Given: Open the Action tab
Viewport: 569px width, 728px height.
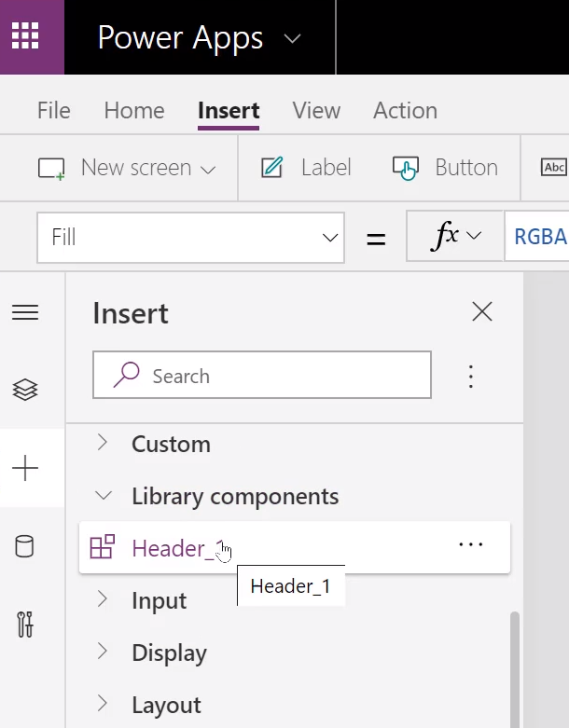Looking at the screenshot, I should (x=405, y=111).
